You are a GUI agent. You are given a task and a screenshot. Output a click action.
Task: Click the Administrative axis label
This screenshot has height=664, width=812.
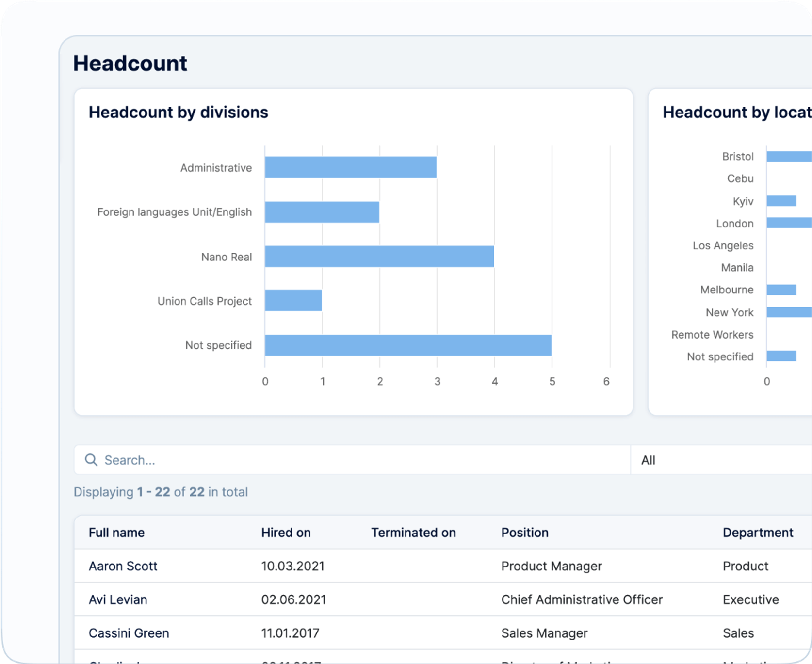216,168
